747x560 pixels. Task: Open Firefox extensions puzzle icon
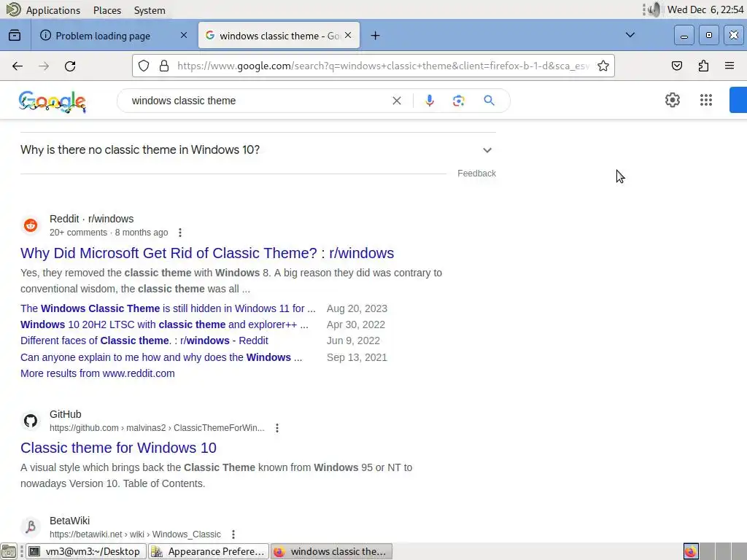click(x=703, y=66)
